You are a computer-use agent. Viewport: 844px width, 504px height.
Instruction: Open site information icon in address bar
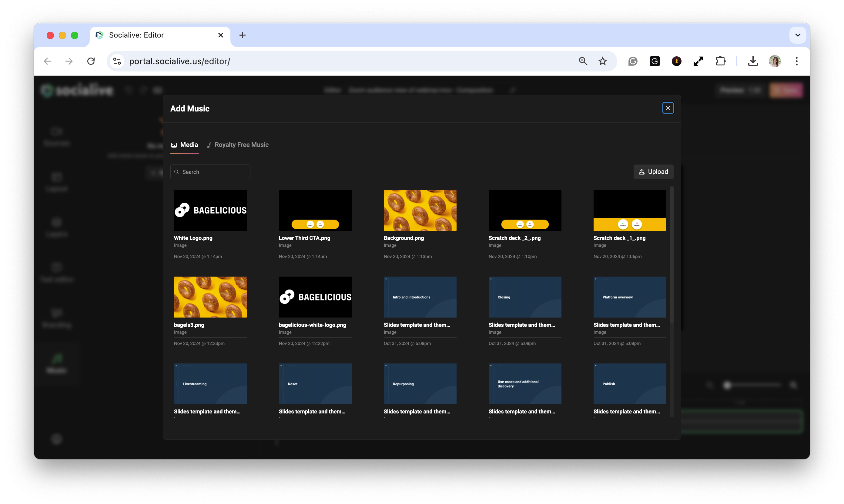[x=117, y=61]
